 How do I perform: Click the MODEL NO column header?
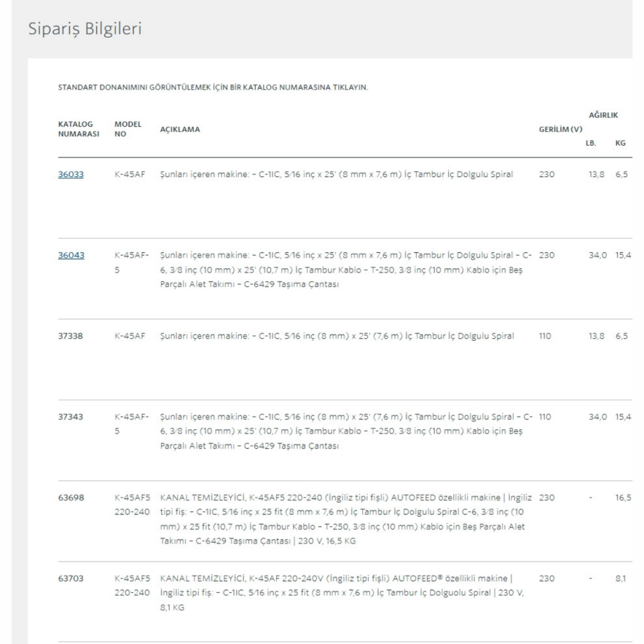tap(127, 130)
